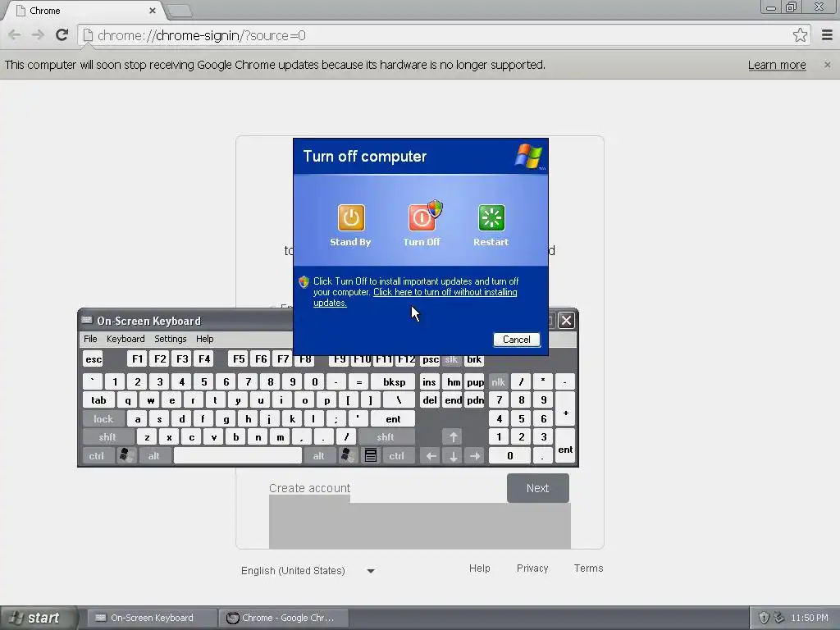Open the Terms link in page footer
Screen dimensions: 840x630
(588, 568)
